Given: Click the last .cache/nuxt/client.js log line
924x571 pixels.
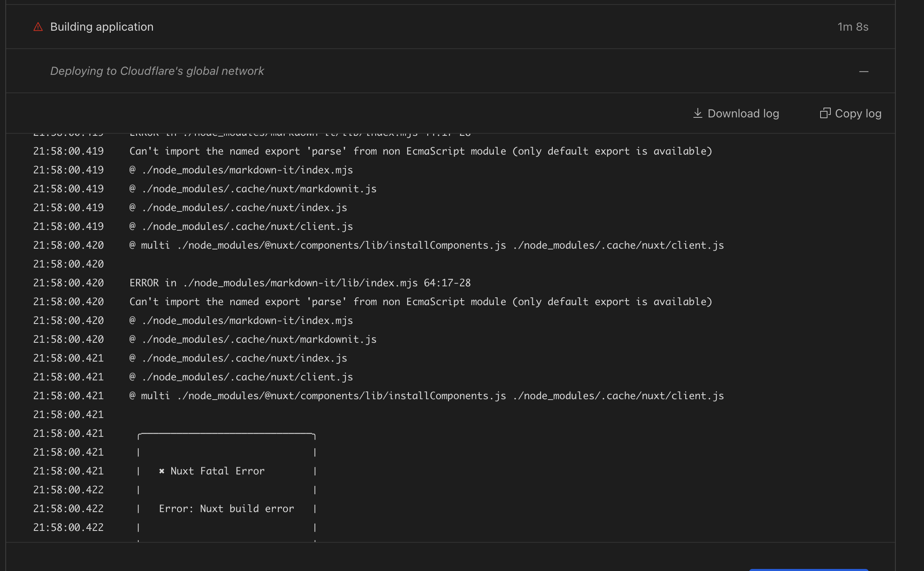Looking at the screenshot, I should point(241,377).
